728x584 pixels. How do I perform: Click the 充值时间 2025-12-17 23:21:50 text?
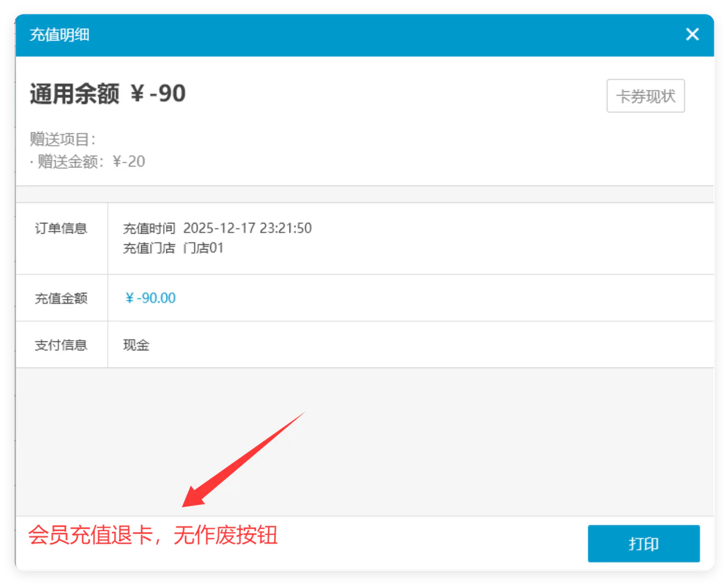[x=217, y=228]
